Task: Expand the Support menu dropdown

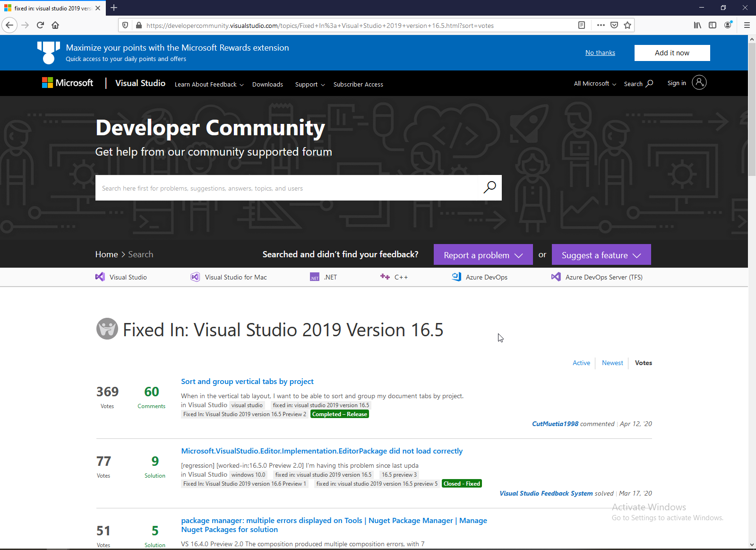Action: click(x=309, y=85)
